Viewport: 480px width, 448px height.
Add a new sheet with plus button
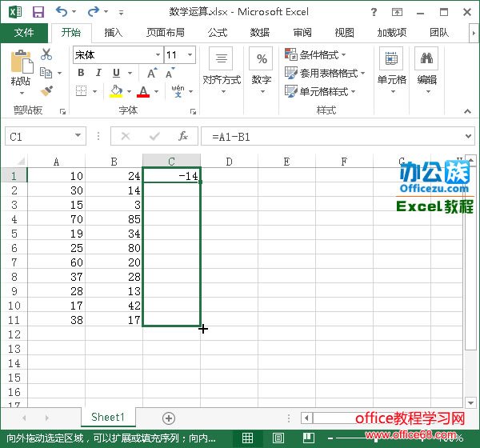(169, 418)
